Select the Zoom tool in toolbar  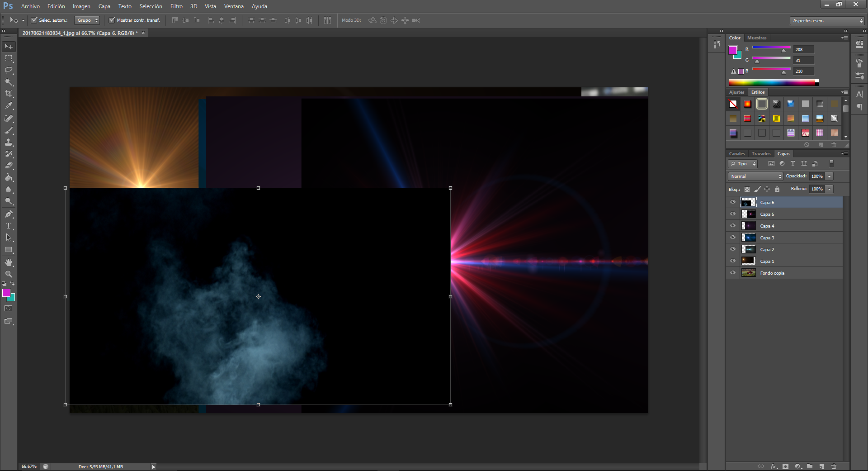click(x=9, y=274)
